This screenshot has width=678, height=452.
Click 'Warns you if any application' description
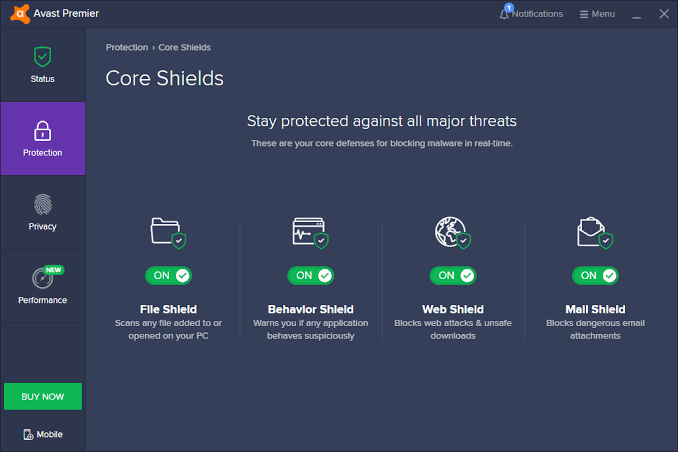click(310, 330)
